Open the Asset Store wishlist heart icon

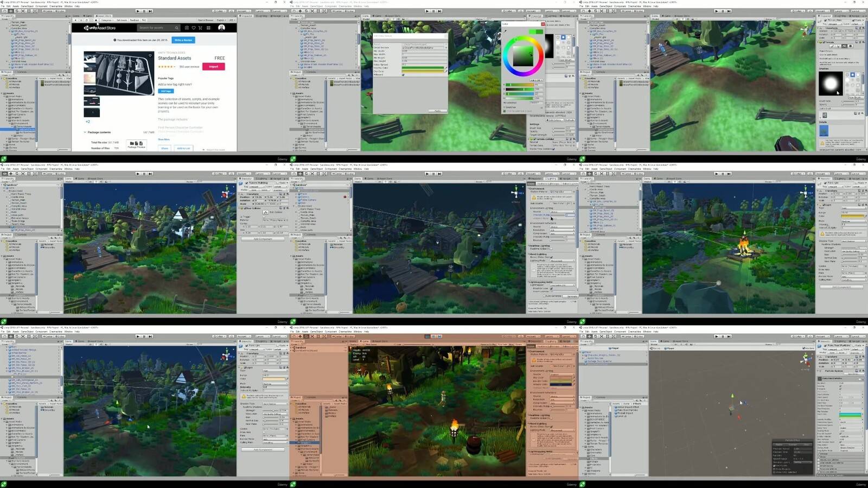pos(194,28)
